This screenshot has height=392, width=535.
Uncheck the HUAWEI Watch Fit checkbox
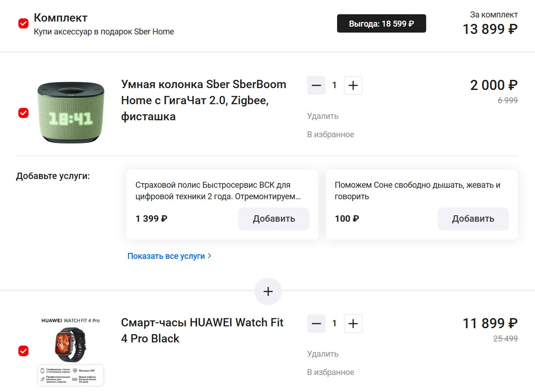point(23,351)
